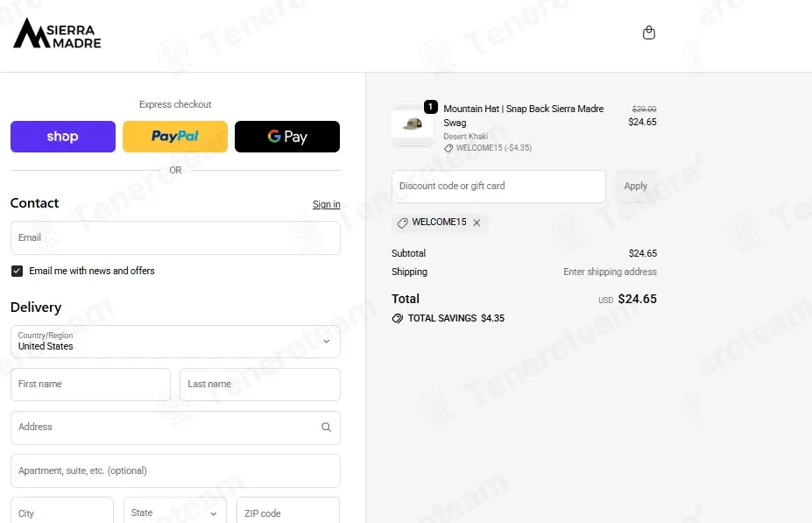Remove the WELCOME15 discount with X
Screen dimensions: 812x523
(477, 223)
